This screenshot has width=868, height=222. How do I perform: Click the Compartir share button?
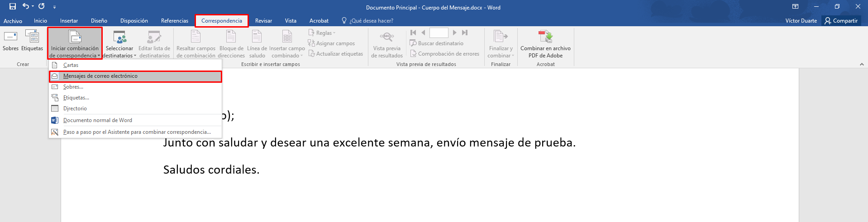click(x=841, y=21)
